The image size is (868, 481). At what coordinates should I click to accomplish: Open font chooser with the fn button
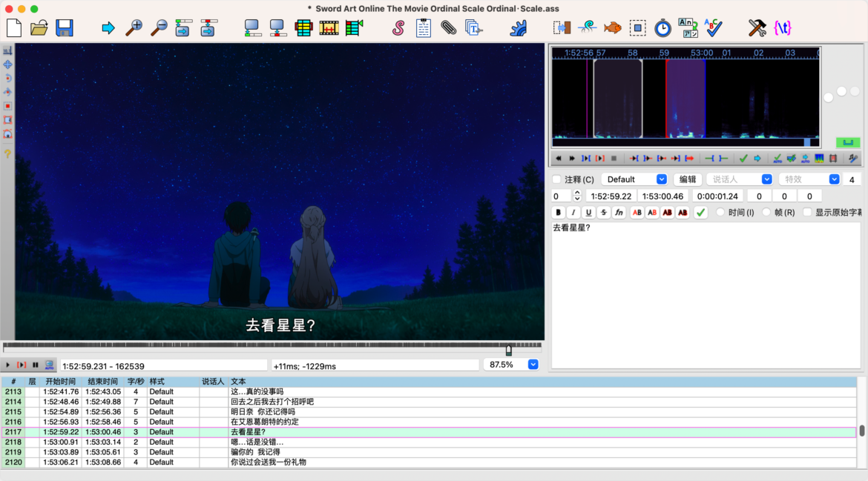[x=619, y=212]
